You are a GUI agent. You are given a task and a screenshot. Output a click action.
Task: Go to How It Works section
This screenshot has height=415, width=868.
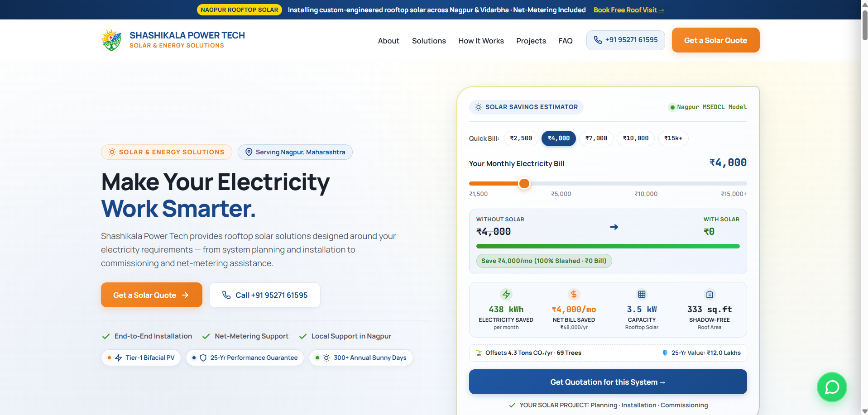point(481,41)
